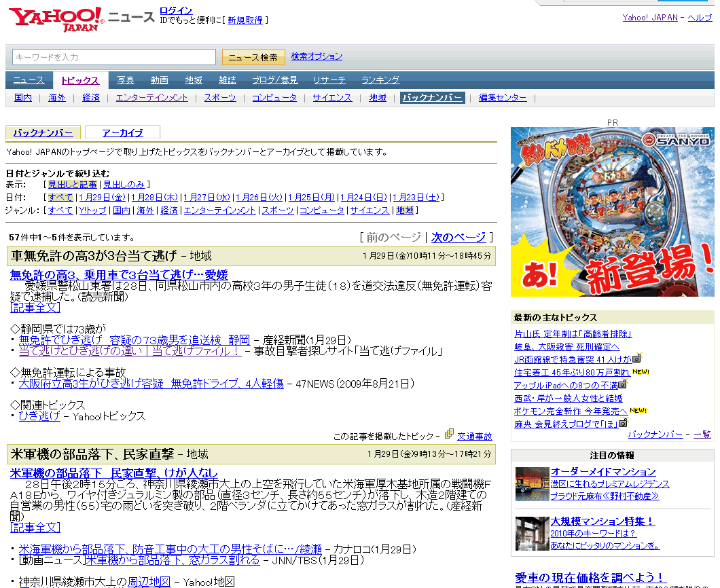
Task: Open 米海軍機から部品落下 カナロコ link
Action: click(170, 549)
